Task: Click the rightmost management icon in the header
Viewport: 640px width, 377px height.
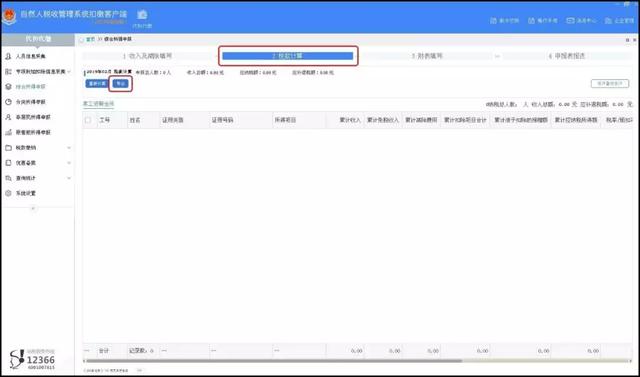Action: pyautogui.click(x=608, y=20)
